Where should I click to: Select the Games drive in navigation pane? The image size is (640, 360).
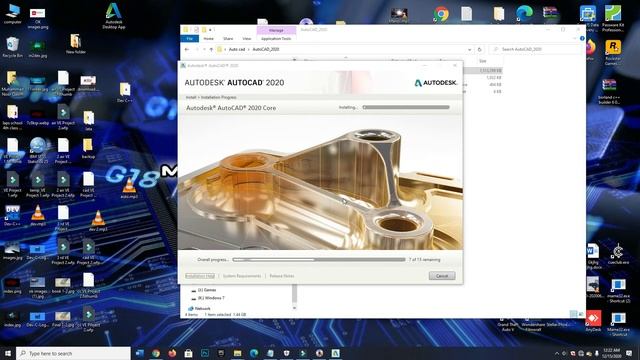coord(207,290)
